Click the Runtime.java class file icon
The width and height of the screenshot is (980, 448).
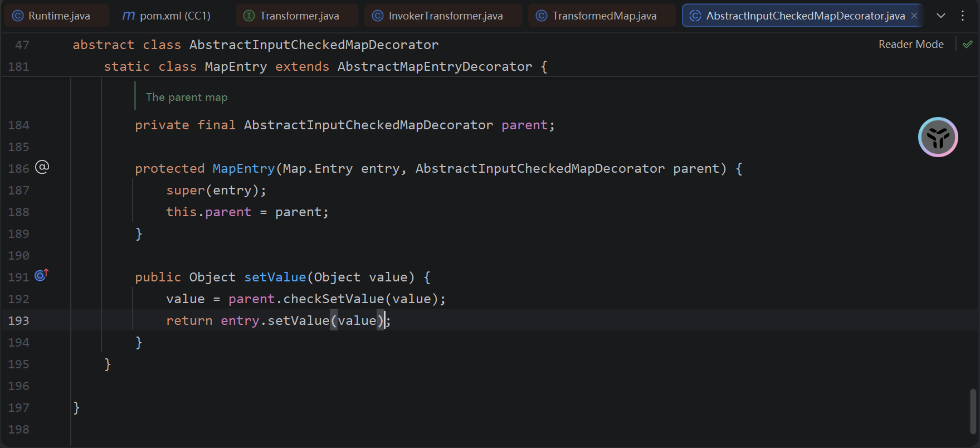(18, 16)
